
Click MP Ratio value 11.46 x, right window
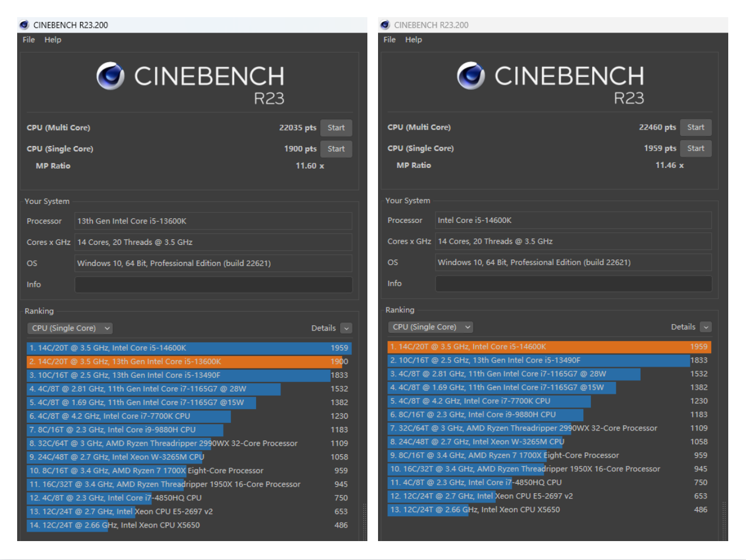click(x=669, y=166)
